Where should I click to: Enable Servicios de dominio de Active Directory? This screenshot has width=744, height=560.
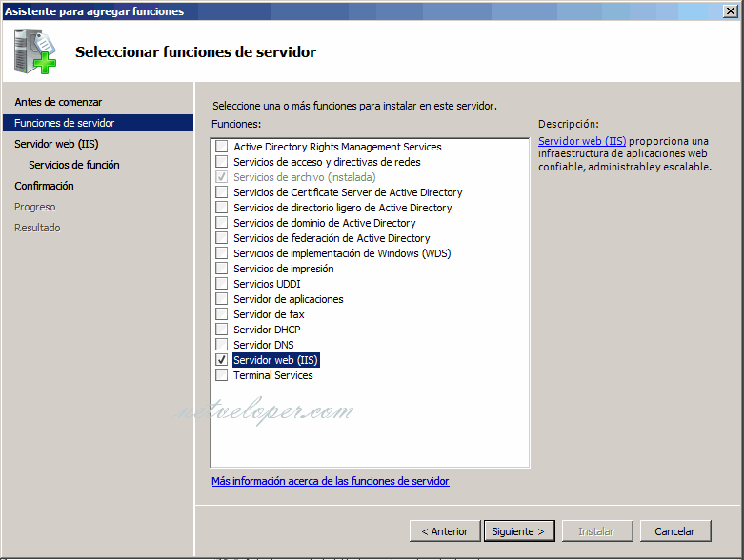pyautogui.click(x=222, y=223)
